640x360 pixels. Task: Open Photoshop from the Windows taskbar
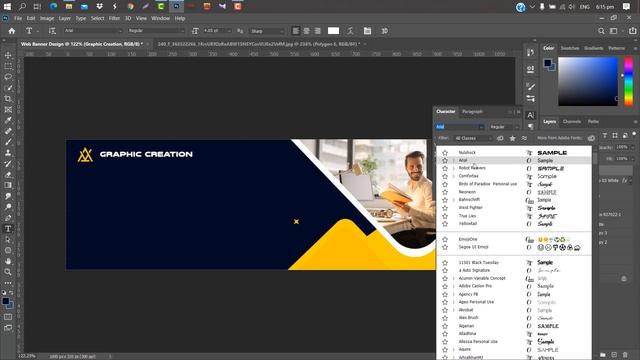point(176,7)
